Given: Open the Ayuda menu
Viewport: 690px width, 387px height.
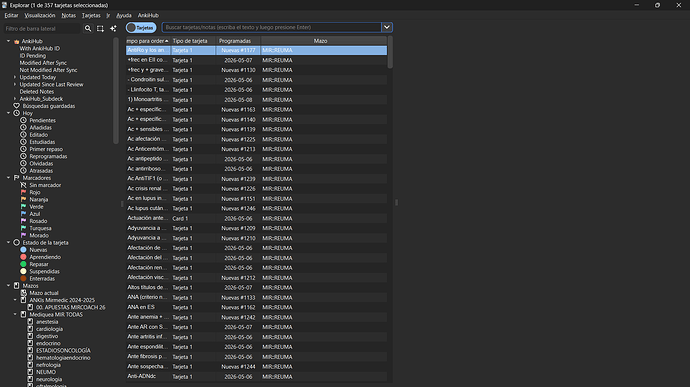Looking at the screenshot, I should pyautogui.click(x=124, y=15).
